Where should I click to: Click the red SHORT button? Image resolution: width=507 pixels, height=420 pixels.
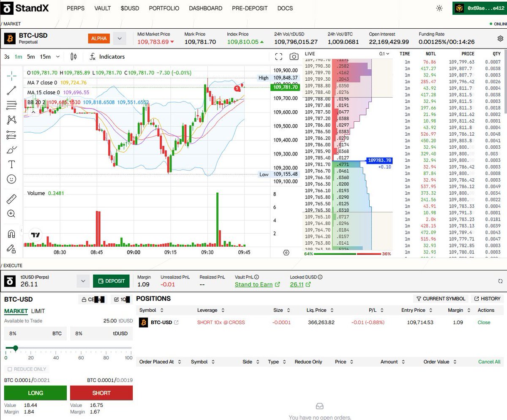point(101,393)
